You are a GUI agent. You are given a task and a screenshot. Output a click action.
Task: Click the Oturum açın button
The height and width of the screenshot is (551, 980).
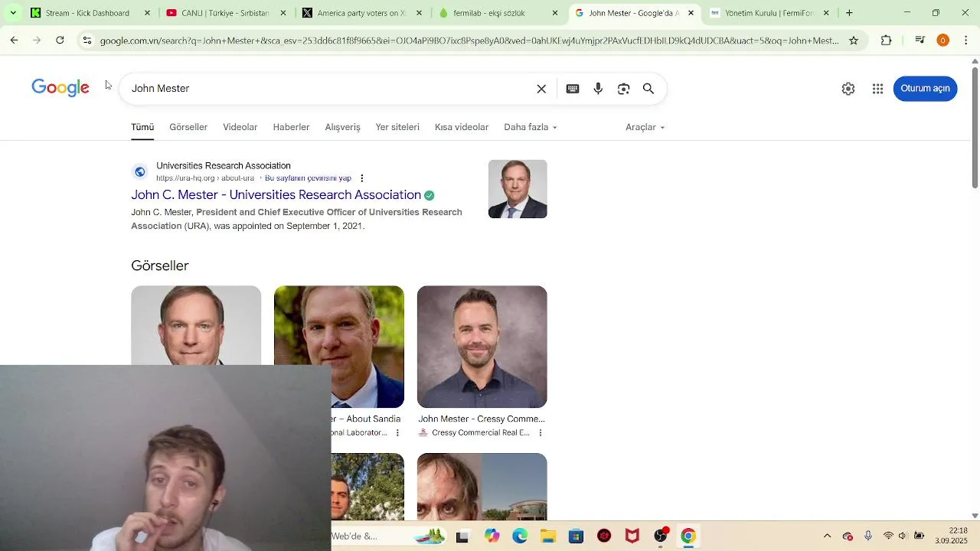pos(925,88)
